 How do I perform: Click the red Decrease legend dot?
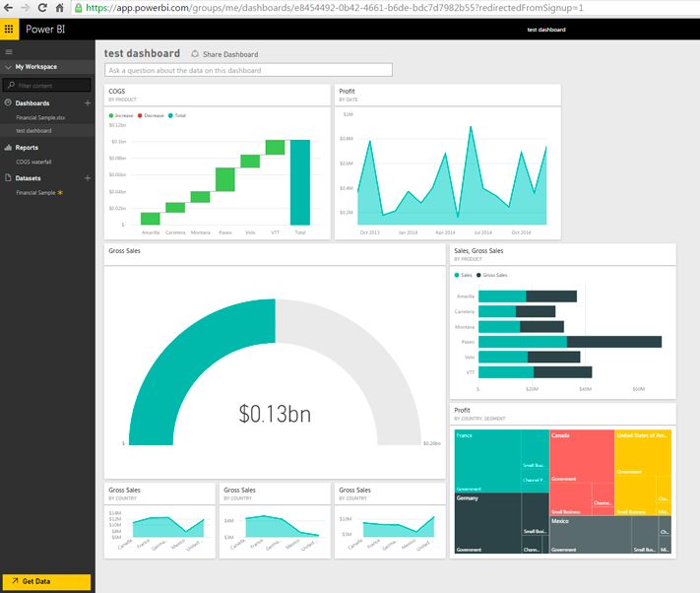140,115
